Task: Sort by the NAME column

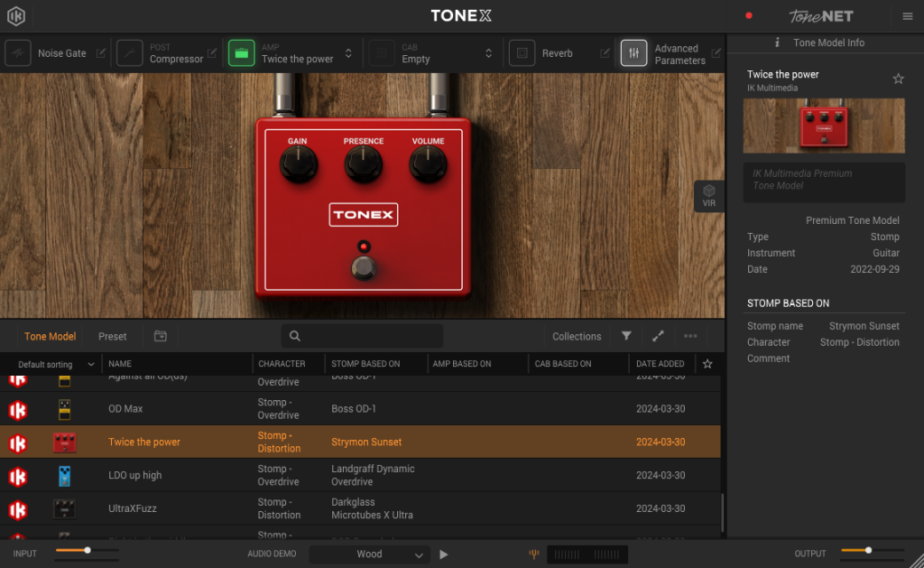Action: coord(120,364)
